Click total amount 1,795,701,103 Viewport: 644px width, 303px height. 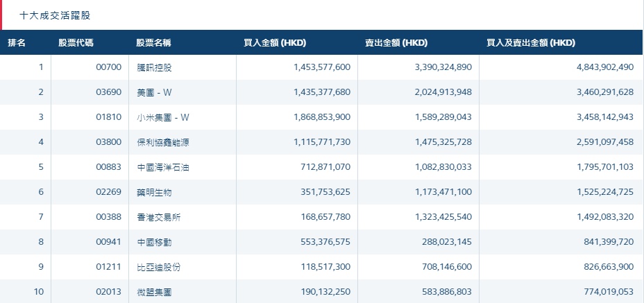coord(605,168)
